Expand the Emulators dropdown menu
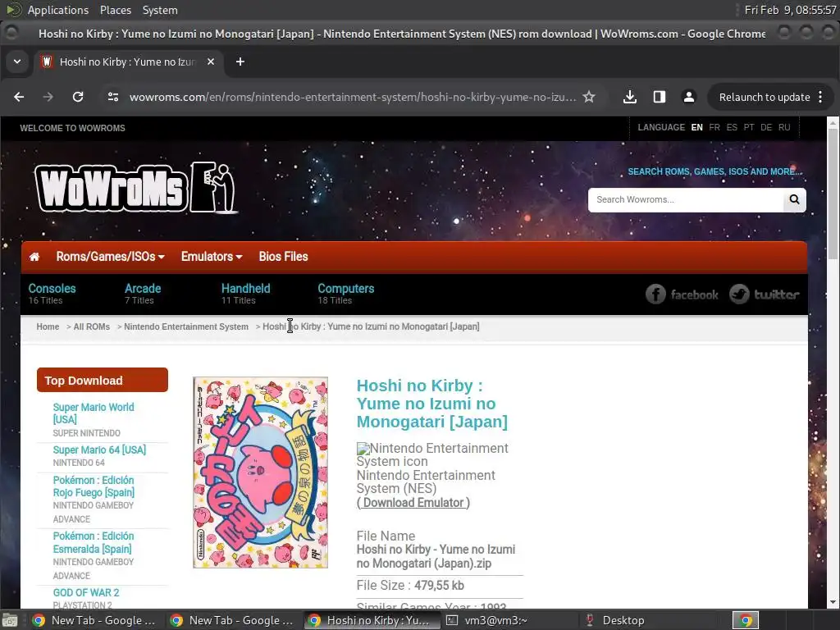The width and height of the screenshot is (840, 630). click(212, 257)
